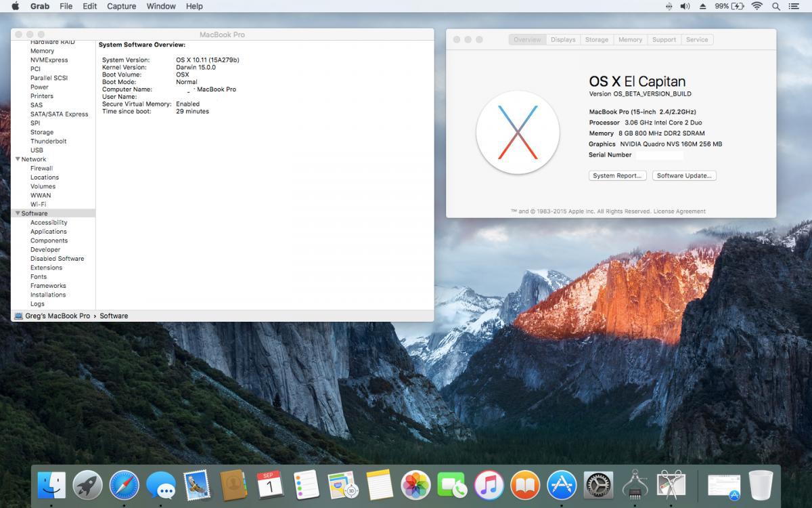Open App Store icon in Dock

562,485
